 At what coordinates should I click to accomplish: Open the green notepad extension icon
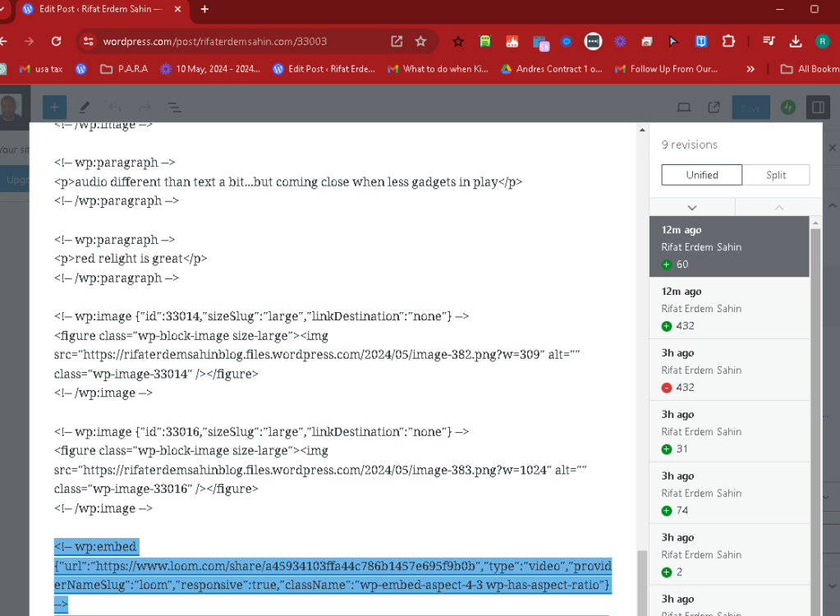[x=484, y=41]
